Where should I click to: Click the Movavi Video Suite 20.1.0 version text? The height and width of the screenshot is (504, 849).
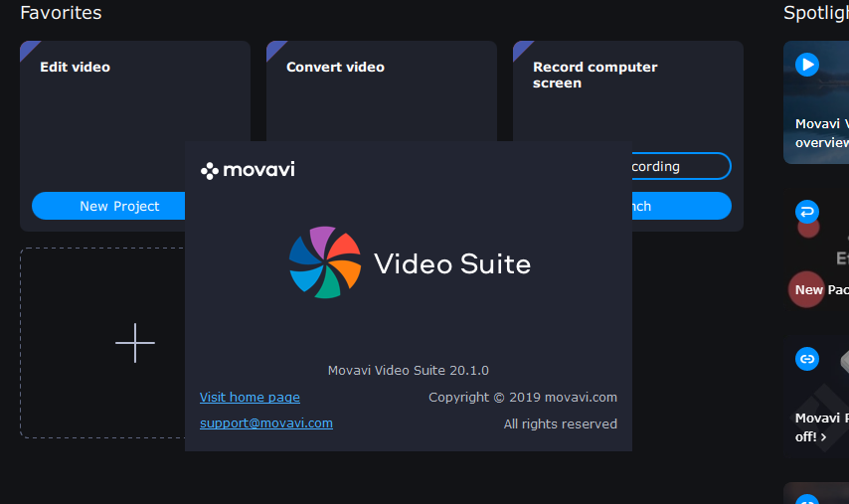409,370
